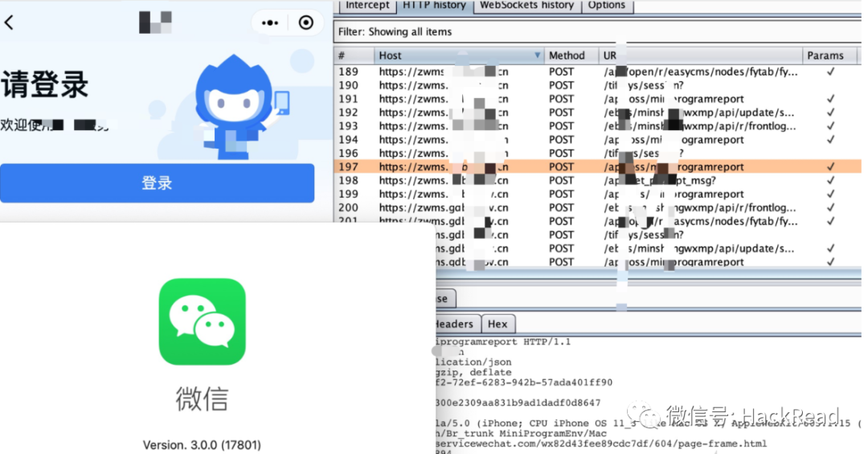
Task: Open the Hex tab in request viewer
Action: click(497, 324)
